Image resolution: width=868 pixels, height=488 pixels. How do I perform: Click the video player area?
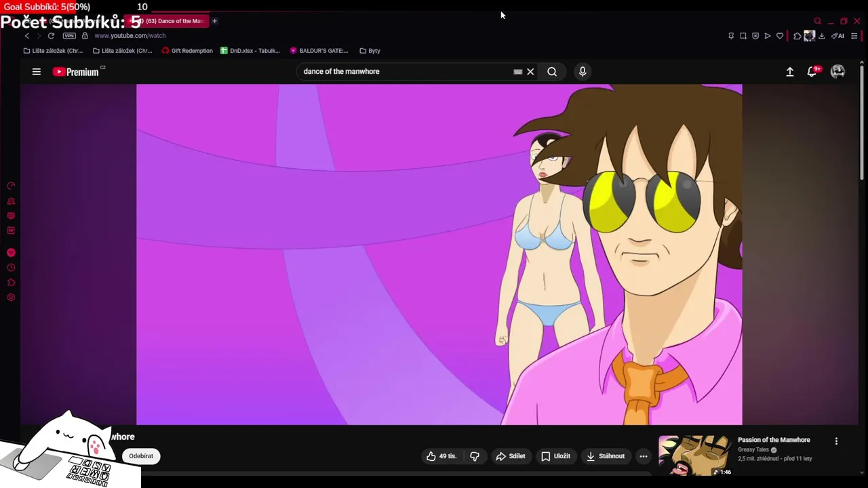tap(439, 254)
